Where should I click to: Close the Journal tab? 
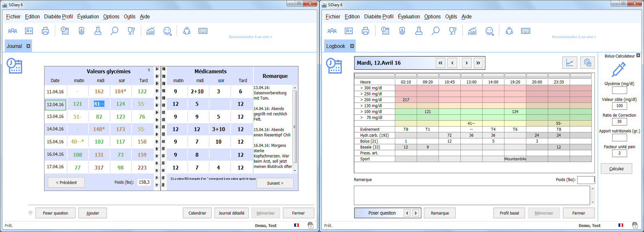(28, 46)
